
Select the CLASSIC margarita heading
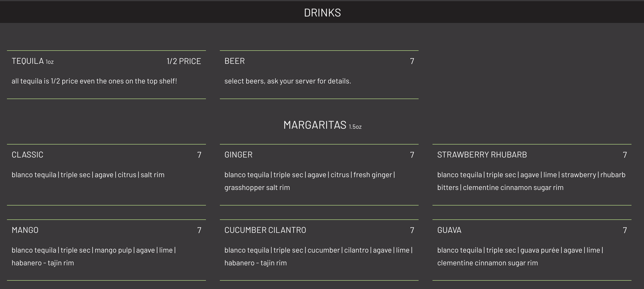(28, 155)
